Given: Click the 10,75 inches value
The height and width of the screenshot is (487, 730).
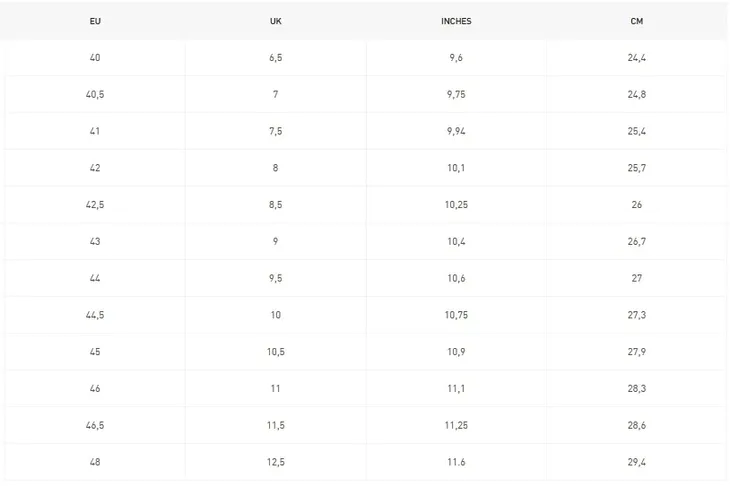Looking at the screenshot, I should coord(456,315).
